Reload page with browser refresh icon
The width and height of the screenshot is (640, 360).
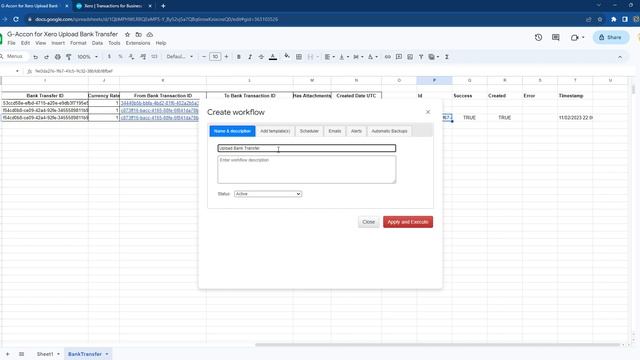click(16, 19)
